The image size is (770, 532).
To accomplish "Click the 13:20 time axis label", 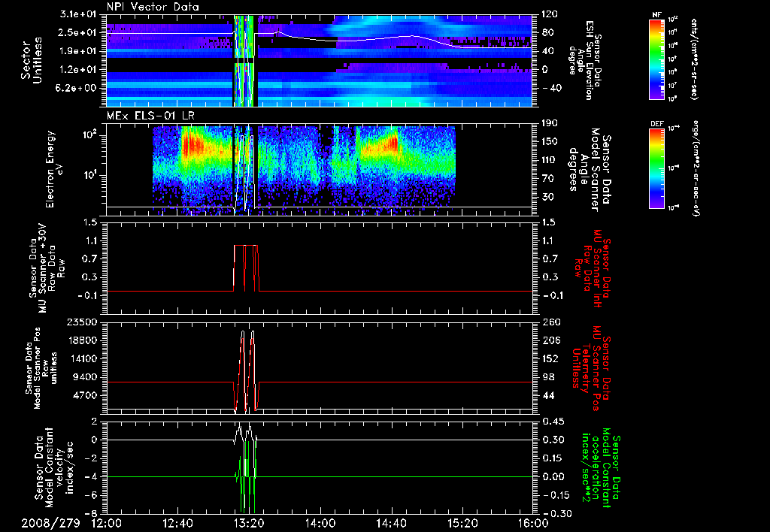I will (249, 523).
